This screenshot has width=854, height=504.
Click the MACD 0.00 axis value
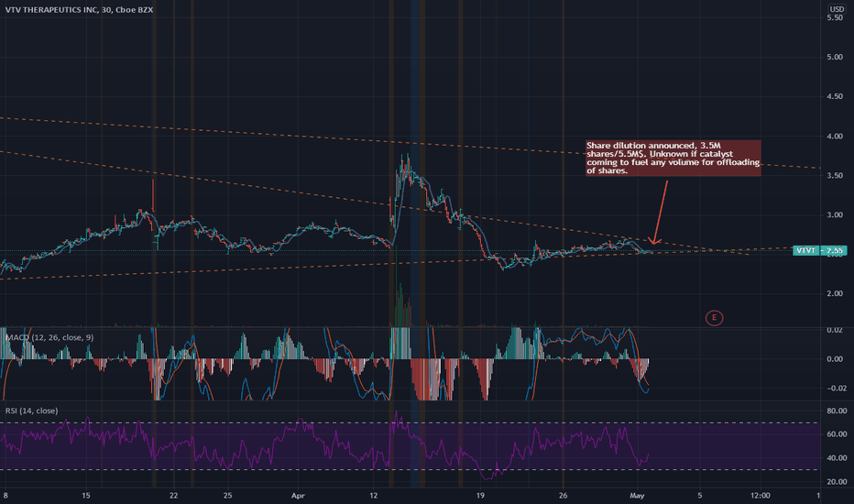(x=835, y=359)
